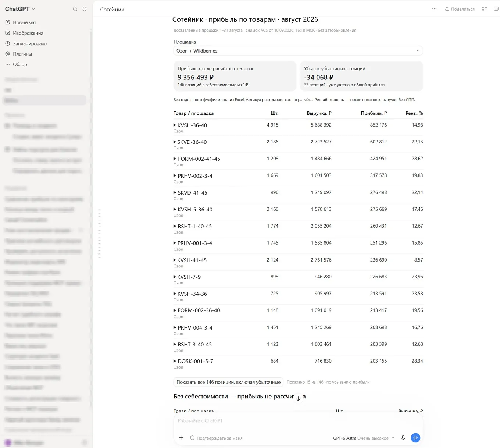Click the microphone dictation icon
The image size is (500, 448).
pyautogui.click(x=403, y=438)
